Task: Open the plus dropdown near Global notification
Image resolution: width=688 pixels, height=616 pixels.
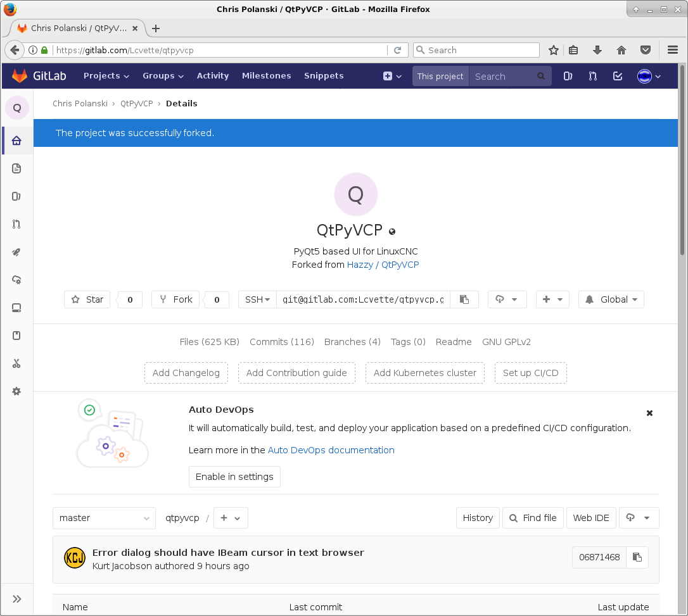Action: [x=552, y=299]
